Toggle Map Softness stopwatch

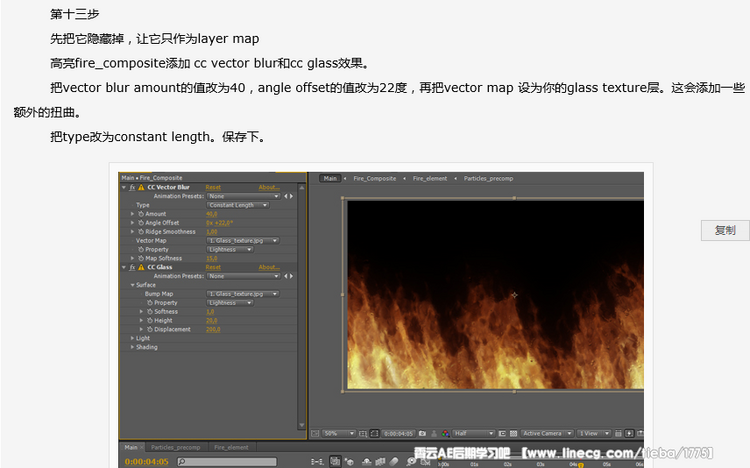pyautogui.click(x=141, y=258)
